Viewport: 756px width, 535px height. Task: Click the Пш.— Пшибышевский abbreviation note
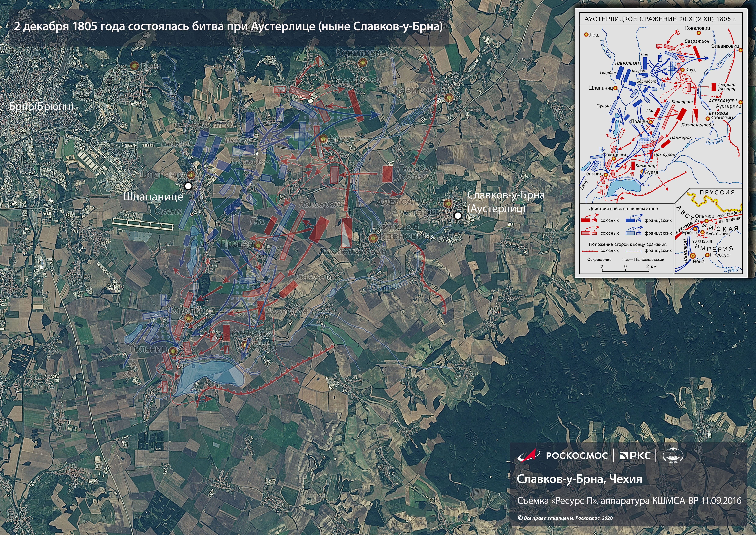(643, 259)
